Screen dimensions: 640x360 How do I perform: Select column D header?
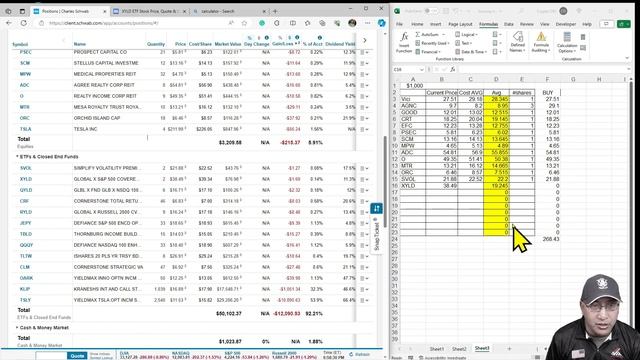point(496,79)
